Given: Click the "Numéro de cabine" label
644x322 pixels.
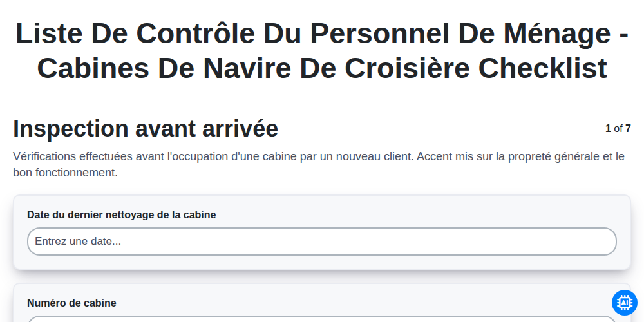Looking at the screenshot, I should tap(71, 303).
